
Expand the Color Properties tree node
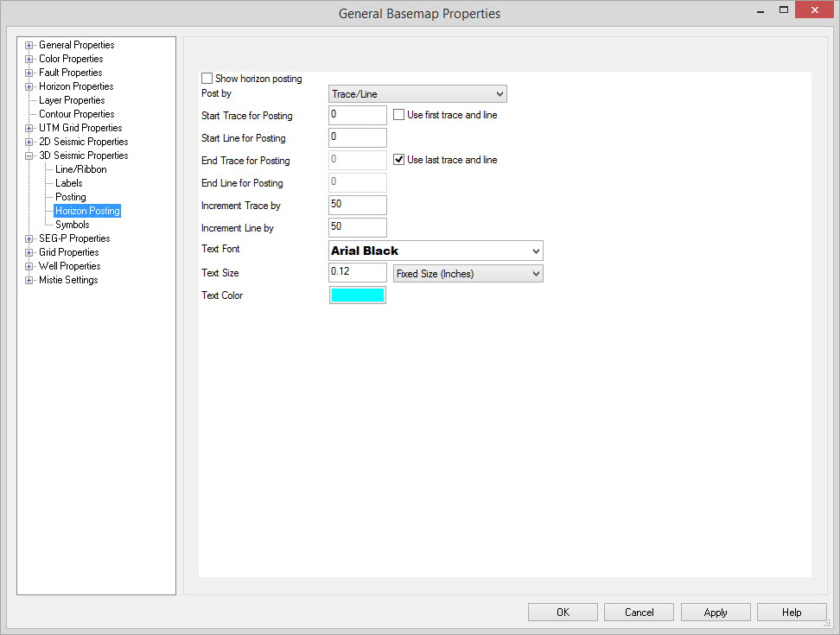29,59
